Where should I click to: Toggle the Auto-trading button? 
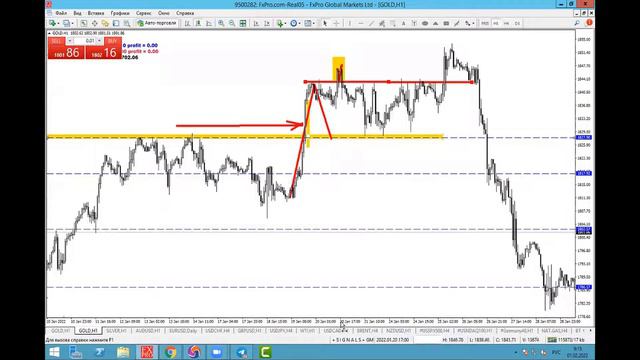(157, 23)
